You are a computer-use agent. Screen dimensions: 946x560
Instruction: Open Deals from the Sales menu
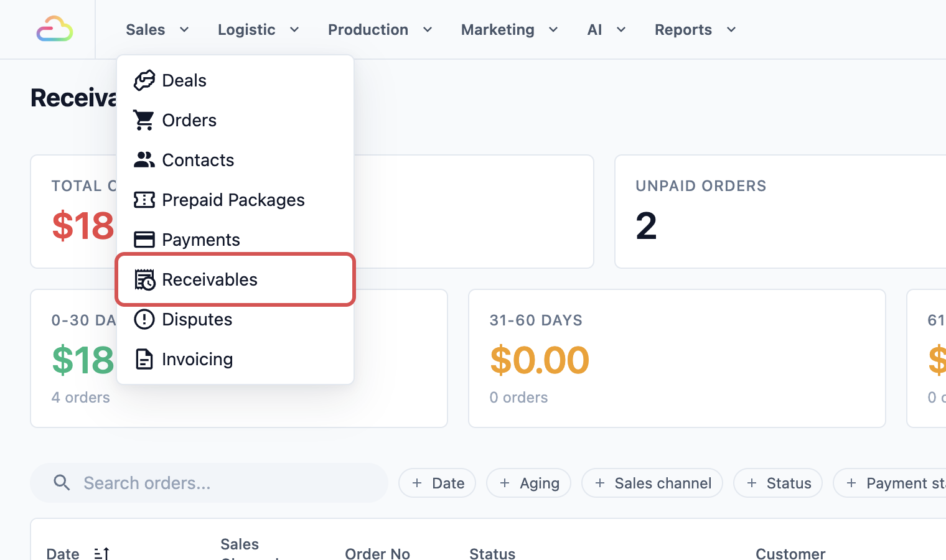[x=235, y=80]
